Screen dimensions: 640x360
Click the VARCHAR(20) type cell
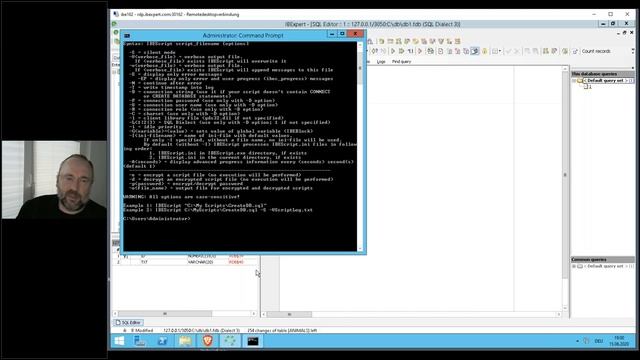click(200, 262)
